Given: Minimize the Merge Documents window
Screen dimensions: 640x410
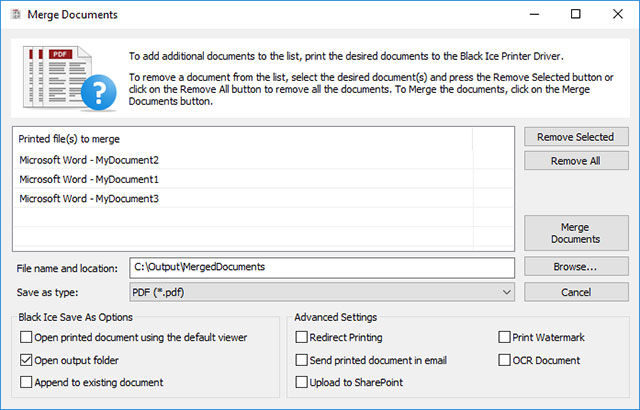Looking at the screenshot, I should point(535,14).
